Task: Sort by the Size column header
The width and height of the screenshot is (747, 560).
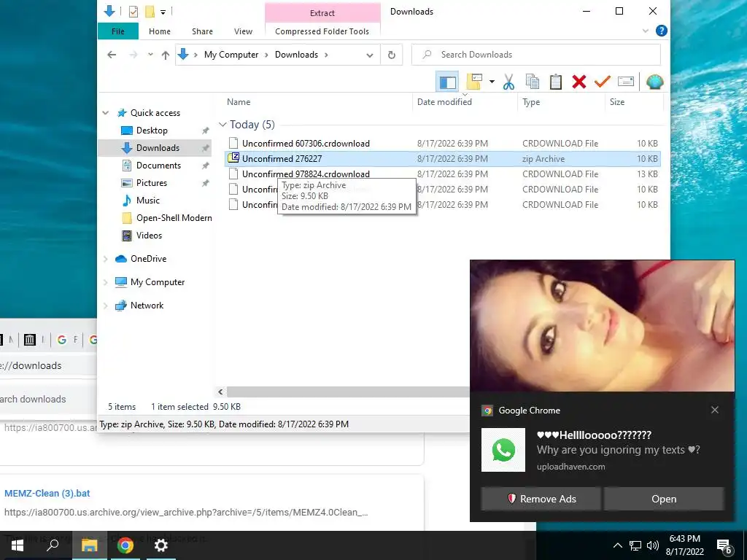Action: (x=617, y=102)
